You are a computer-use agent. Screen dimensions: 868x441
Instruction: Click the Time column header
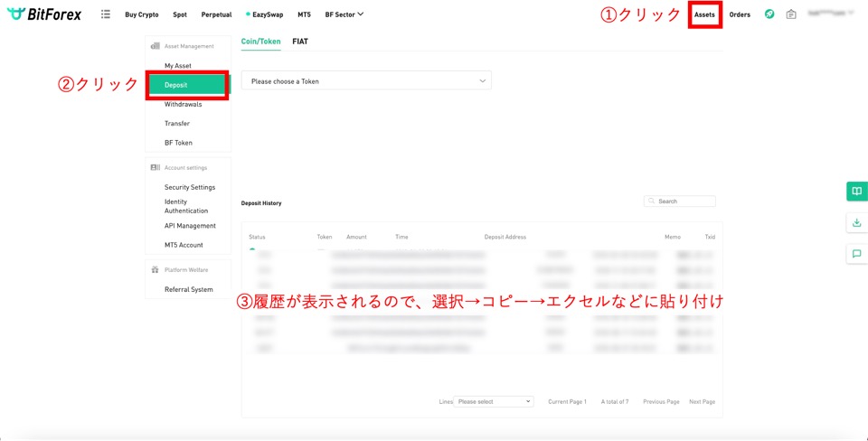401,237
